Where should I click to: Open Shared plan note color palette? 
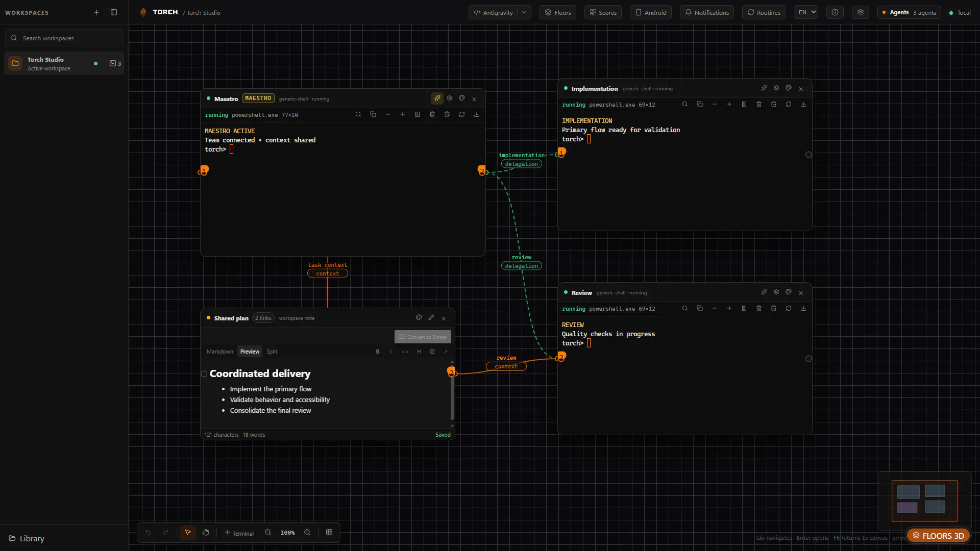[x=419, y=318]
